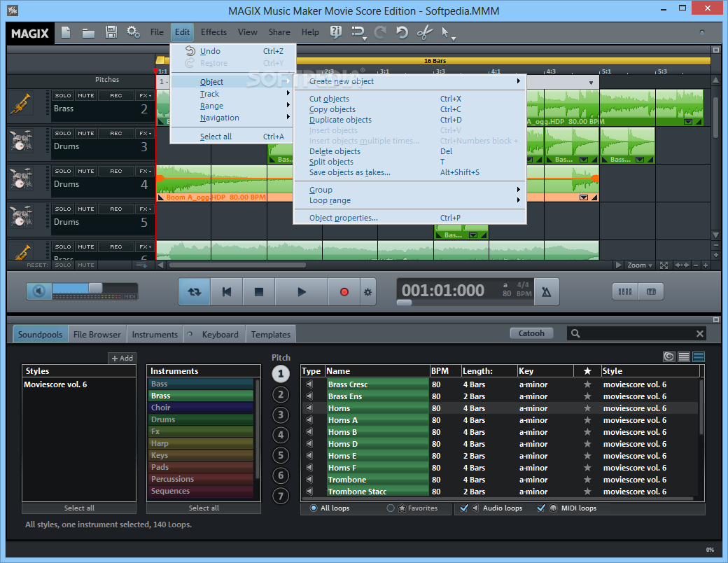Screen dimensions: 728x563
Task: Click the master volume slider handle
Action: tap(96, 288)
